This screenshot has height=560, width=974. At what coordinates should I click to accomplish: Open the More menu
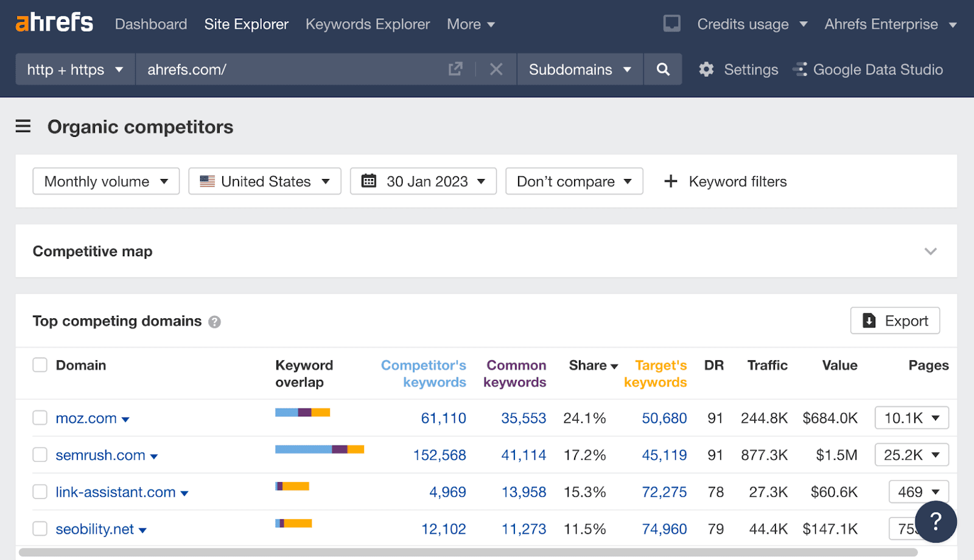[x=470, y=24]
